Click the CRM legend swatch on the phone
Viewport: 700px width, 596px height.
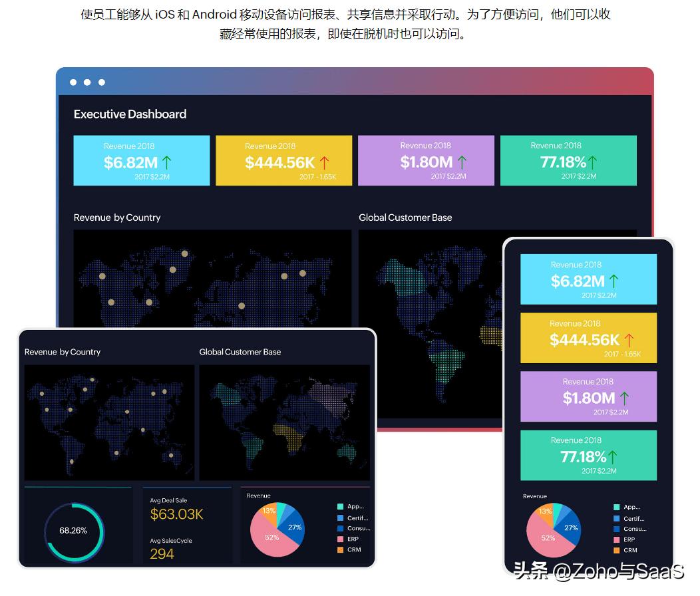(617, 550)
